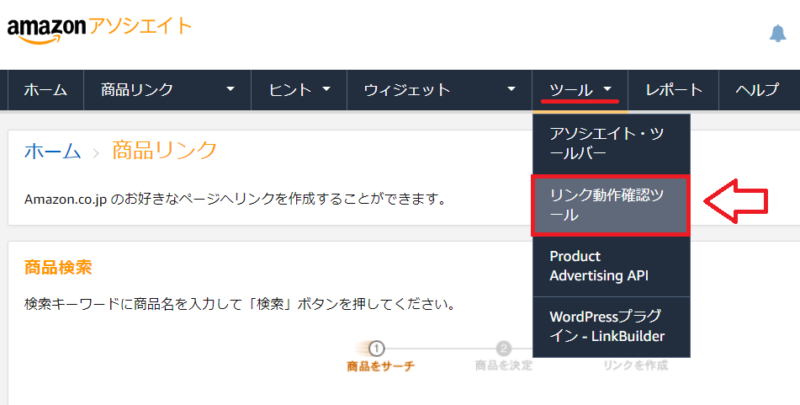Click the ツール menu label
The width and height of the screenshot is (800, 405).
[571, 90]
